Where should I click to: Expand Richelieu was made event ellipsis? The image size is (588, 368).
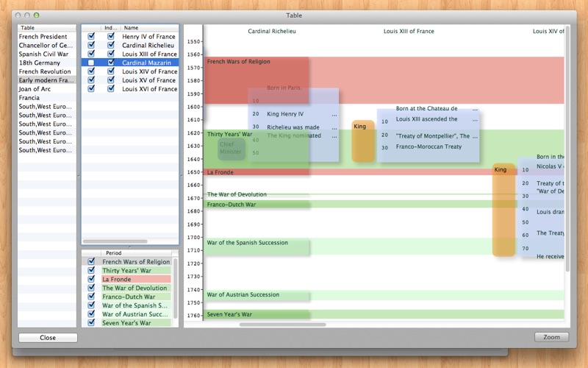[334, 128]
